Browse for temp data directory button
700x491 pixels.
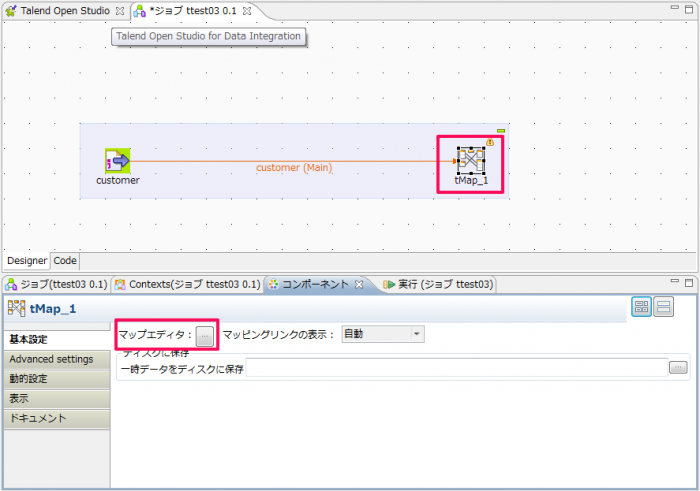click(x=678, y=368)
